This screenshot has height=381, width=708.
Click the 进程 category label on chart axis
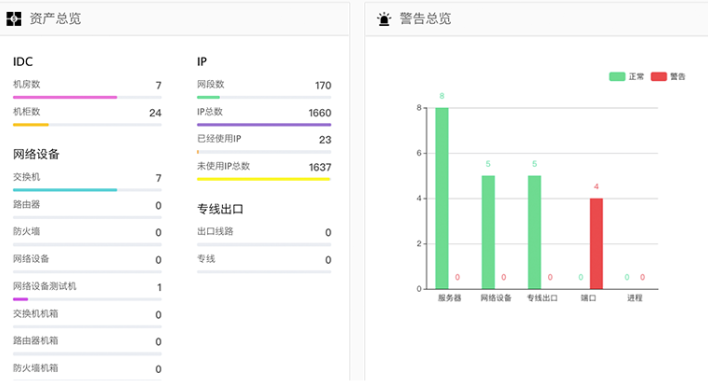coord(634,298)
